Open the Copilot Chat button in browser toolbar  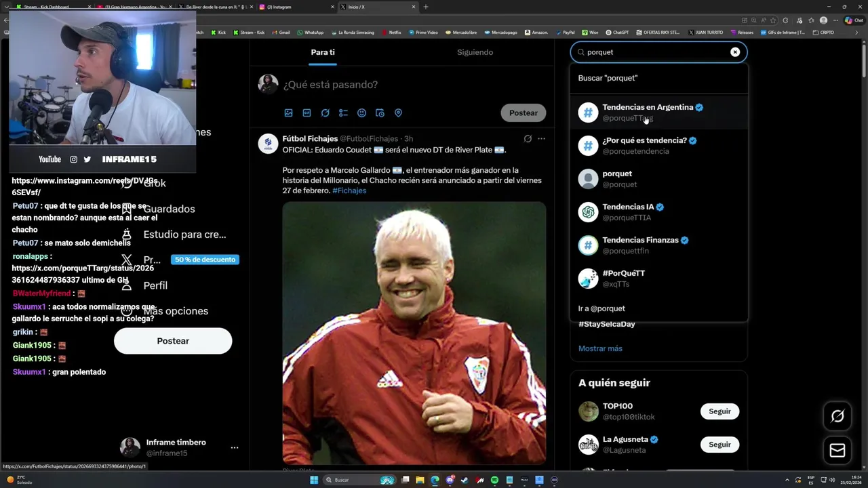click(x=853, y=20)
